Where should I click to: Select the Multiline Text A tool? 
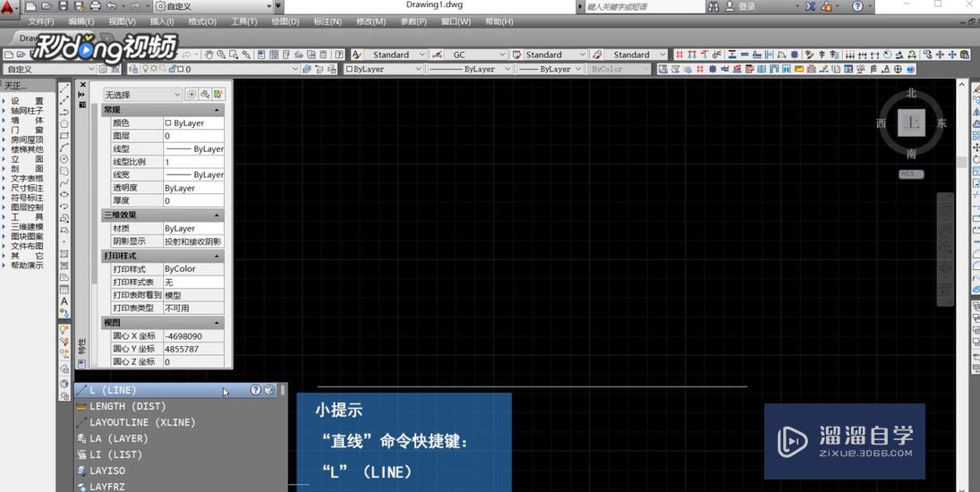tap(64, 301)
